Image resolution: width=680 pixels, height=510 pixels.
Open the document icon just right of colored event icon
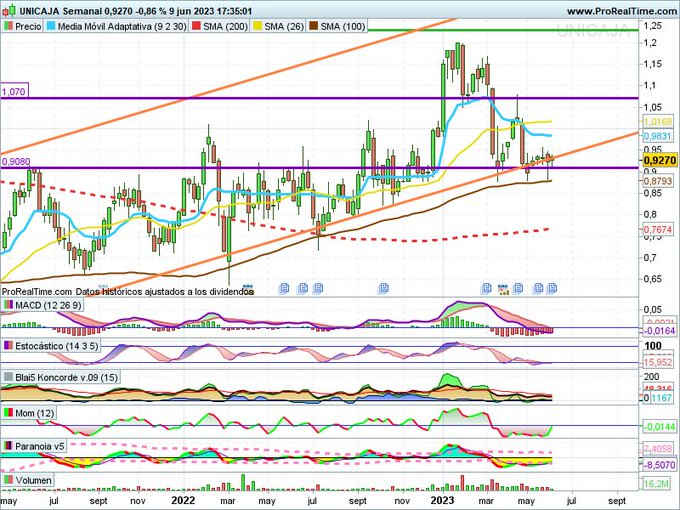click(518, 288)
